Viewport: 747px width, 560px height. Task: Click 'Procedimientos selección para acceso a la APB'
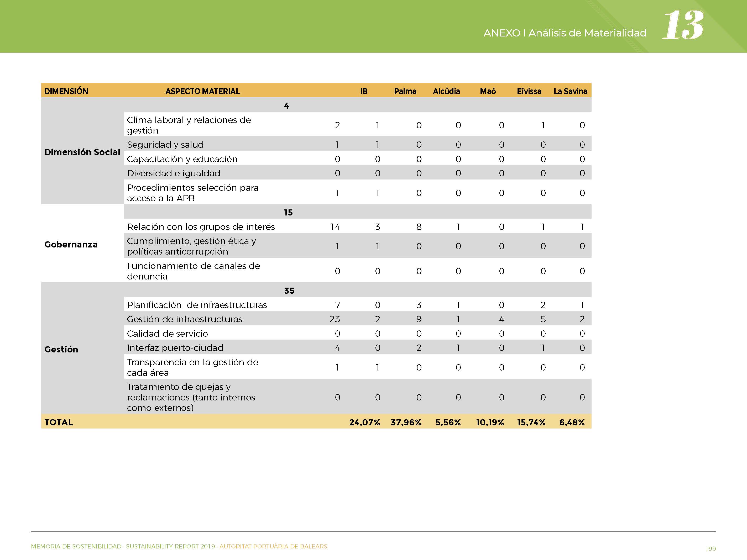pos(192,193)
